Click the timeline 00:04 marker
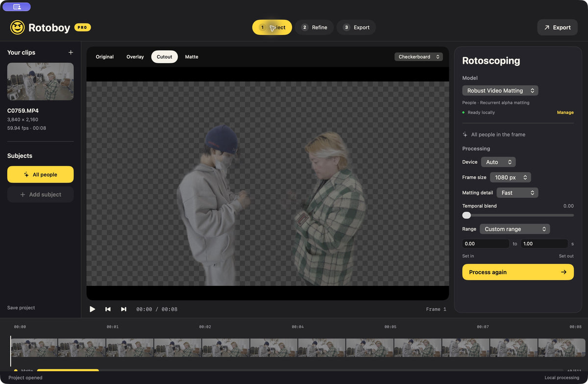 pyautogui.click(x=297, y=327)
